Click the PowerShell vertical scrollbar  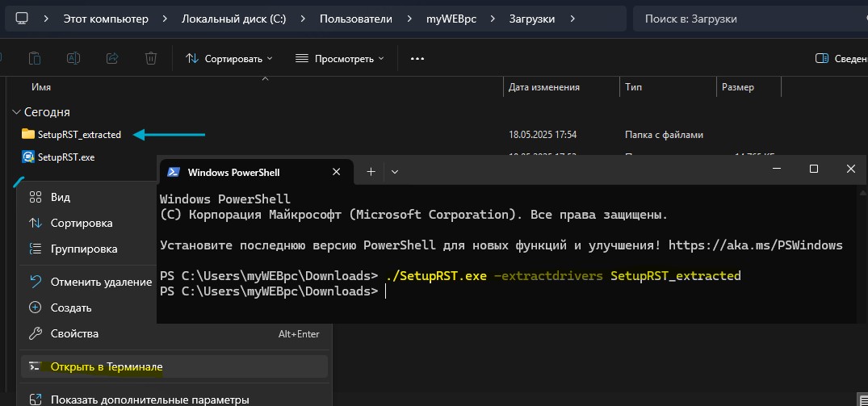pos(862,254)
